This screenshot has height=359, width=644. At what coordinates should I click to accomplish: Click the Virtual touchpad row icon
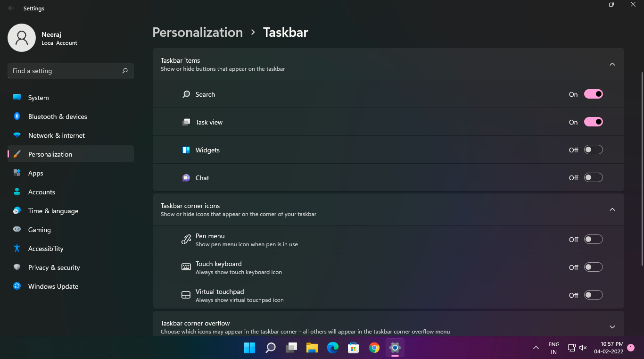point(186,295)
